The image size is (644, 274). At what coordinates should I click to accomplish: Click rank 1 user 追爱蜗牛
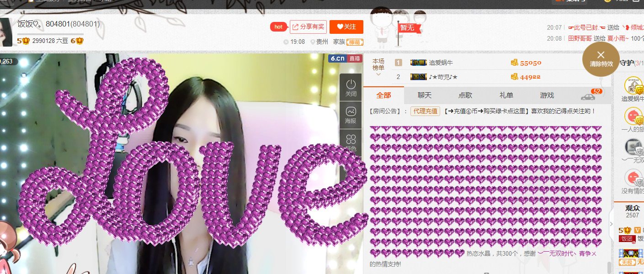click(441, 63)
